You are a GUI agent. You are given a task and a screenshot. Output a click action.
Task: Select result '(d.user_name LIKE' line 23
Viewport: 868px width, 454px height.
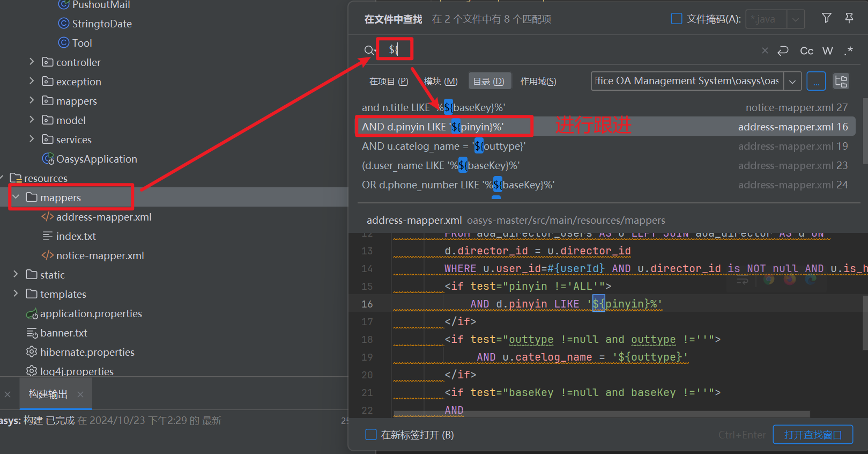(x=605, y=165)
